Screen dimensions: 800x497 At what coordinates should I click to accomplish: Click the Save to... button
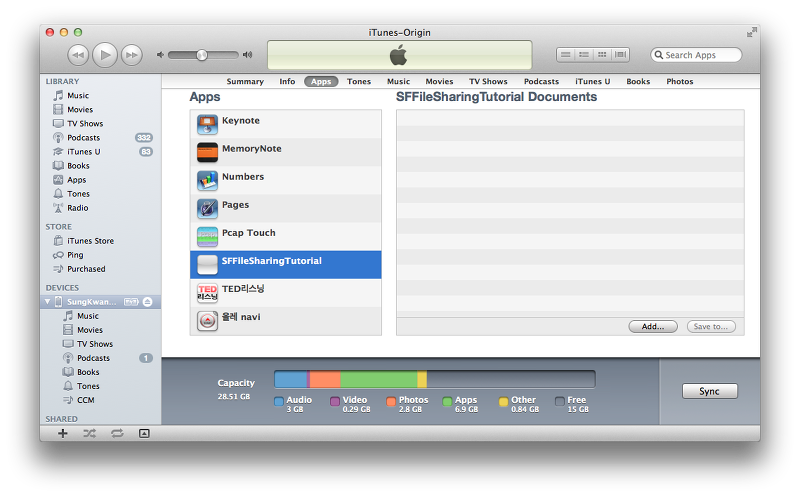tap(711, 327)
